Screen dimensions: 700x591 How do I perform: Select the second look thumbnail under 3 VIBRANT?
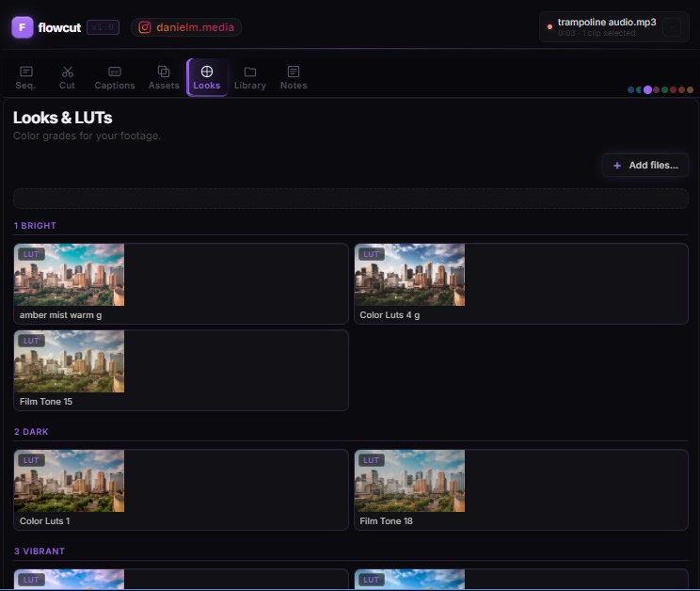point(409,579)
